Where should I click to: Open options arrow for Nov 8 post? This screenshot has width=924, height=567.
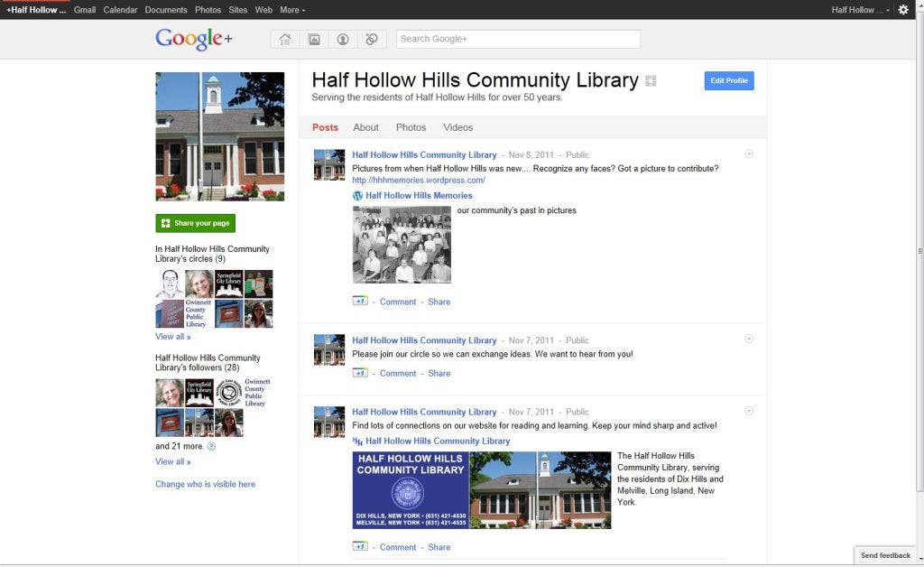749,153
